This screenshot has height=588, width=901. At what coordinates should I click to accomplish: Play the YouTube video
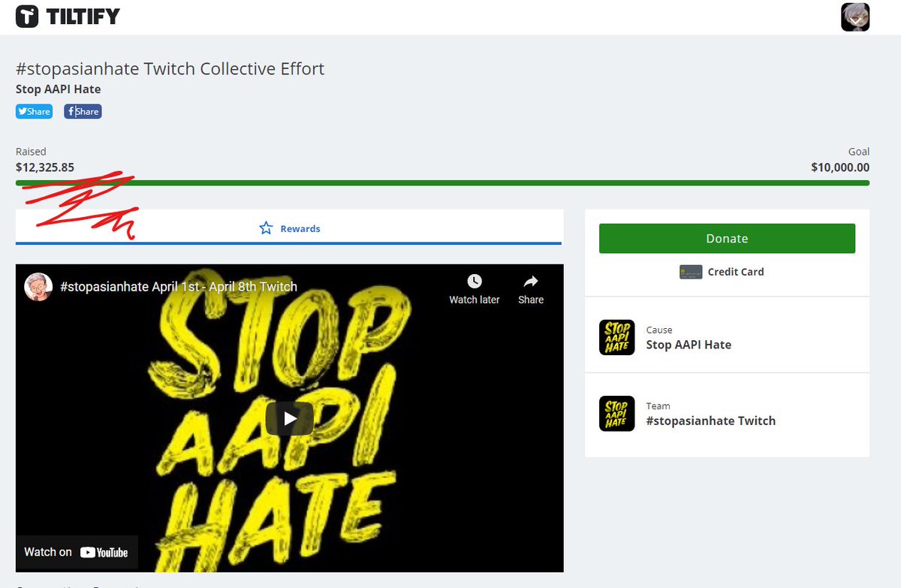289,418
